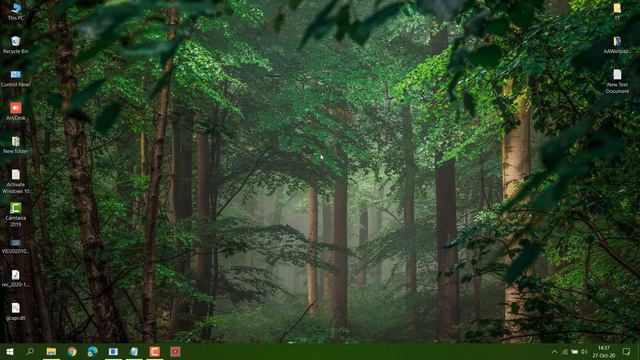Open network status in system tray
The width and height of the screenshot is (640, 360).
(x=565, y=352)
